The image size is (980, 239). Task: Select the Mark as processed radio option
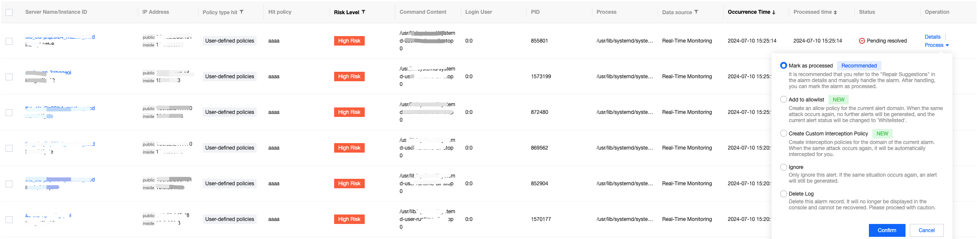pyautogui.click(x=784, y=66)
